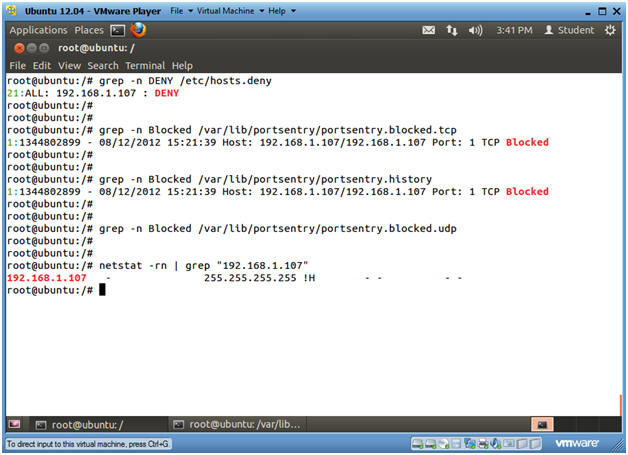Viewport: 628px width, 455px height.
Task: Open VMware Player Help dropdown
Action: point(282,11)
